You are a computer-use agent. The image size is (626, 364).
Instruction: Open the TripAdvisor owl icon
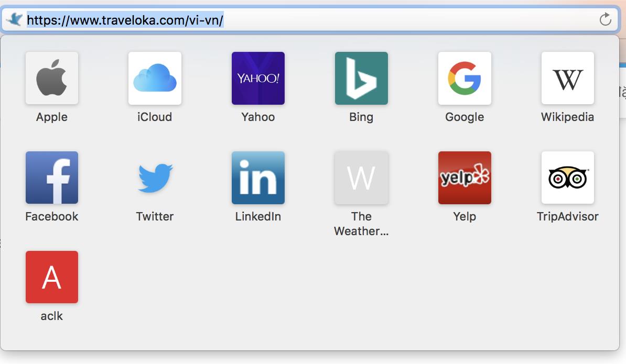[x=567, y=178]
